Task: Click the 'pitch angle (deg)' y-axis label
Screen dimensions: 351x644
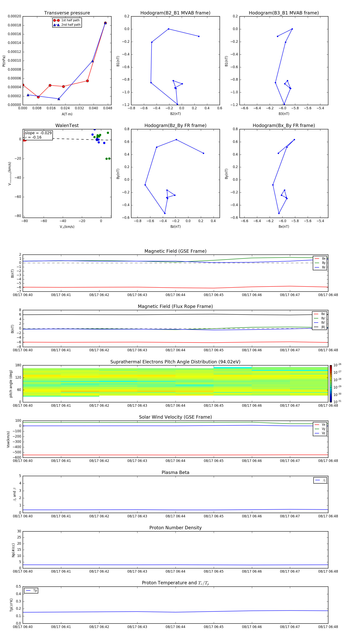Action: (11, 384)
